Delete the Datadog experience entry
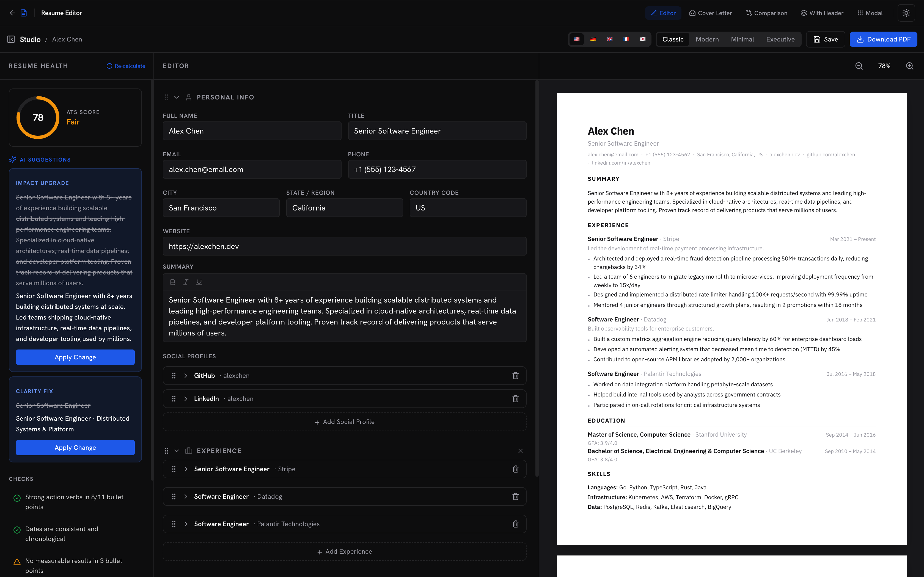Image resolution: width=924 pixels, height=577 pixels. pos(515,496)
